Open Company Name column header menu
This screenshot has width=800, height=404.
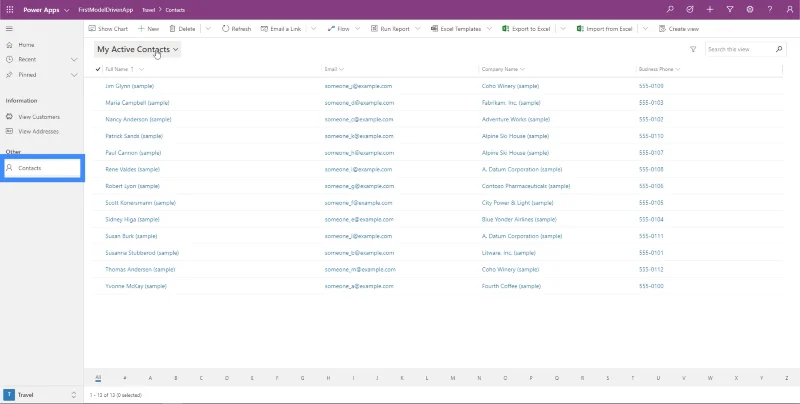504,69
